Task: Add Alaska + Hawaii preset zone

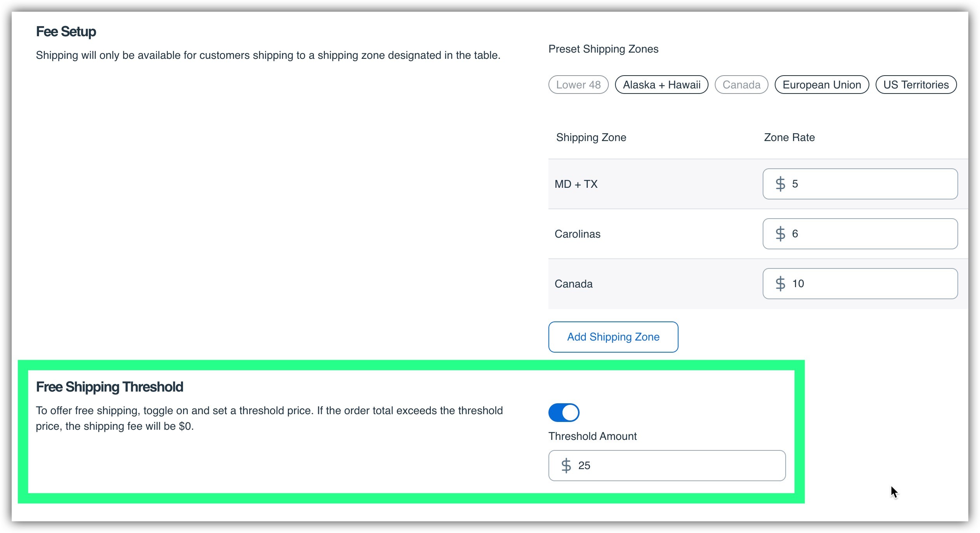Action: [661, 85]
